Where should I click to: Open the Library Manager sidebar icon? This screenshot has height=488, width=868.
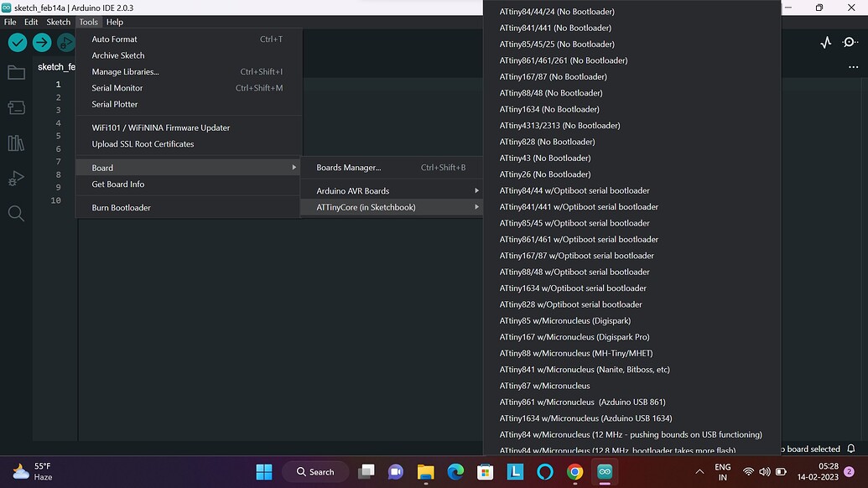pyautogui.click(x=16, y=143)
